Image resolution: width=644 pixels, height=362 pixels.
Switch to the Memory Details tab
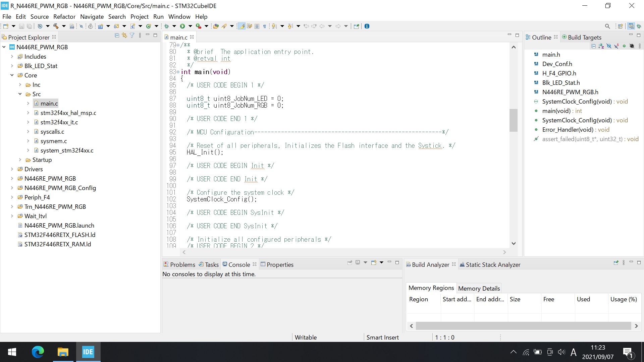tap(479, 288)
